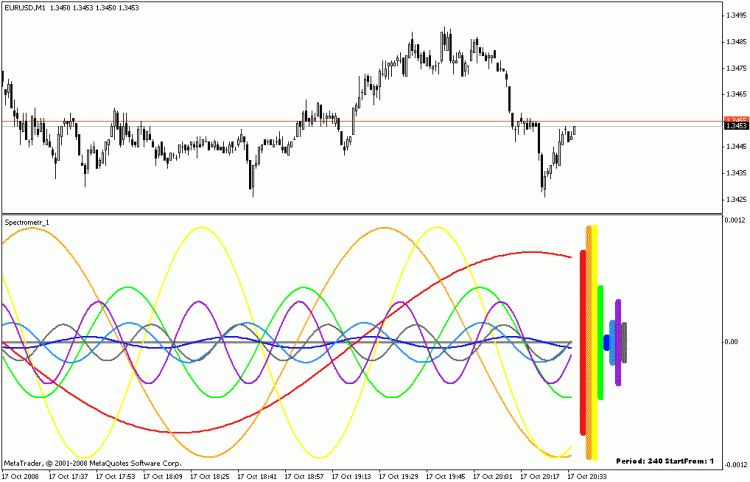Click the -0.0012 indicator scale value

pyautogui.click(x=735, y=465)
